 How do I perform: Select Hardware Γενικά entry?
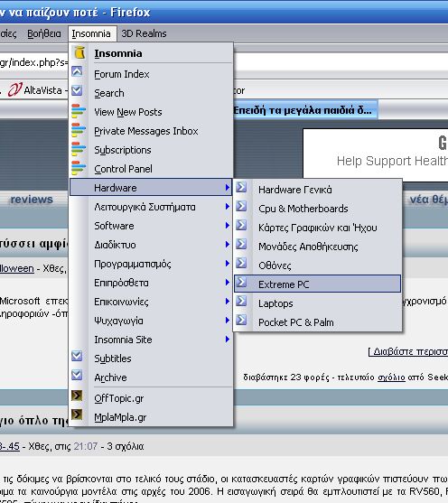pos(317,190)
